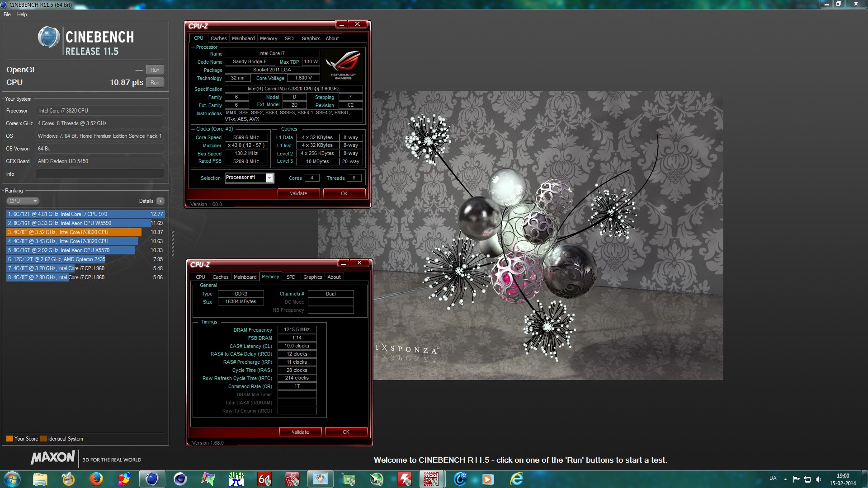The image size is (868, 488).
Task: Select ranking row Intel Core i7 CPU 970
Action: coord(85,214)
